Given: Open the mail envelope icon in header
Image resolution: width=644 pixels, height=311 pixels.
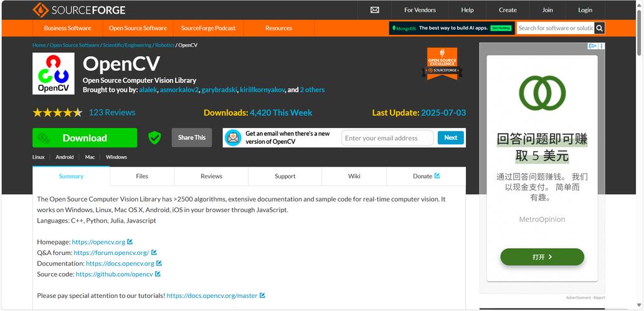Looking at the screenshot, I should (x=374, y=10).
